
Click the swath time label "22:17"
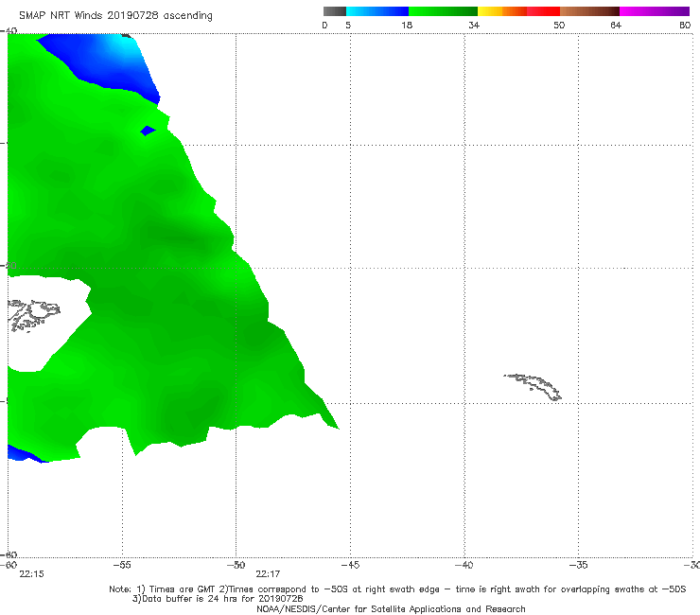point(268,574)
